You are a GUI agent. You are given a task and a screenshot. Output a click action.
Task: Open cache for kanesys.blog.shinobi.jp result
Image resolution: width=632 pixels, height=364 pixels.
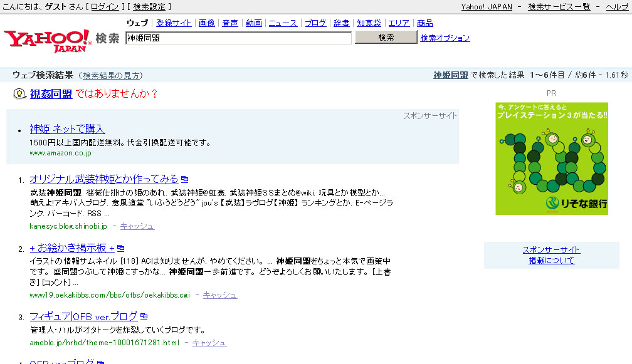click(x=137, y=226)
